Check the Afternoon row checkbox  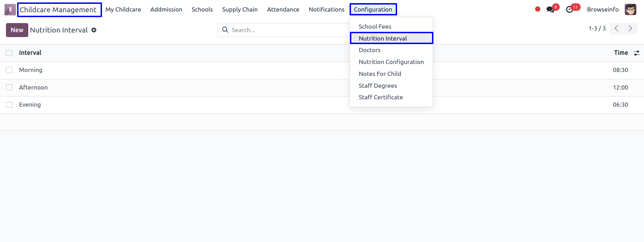[9, 87]
